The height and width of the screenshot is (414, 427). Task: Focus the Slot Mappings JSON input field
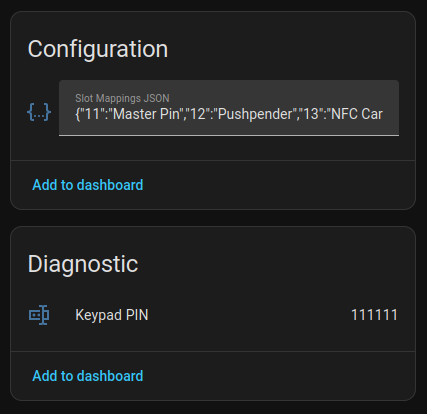click(x=229, y=108)
